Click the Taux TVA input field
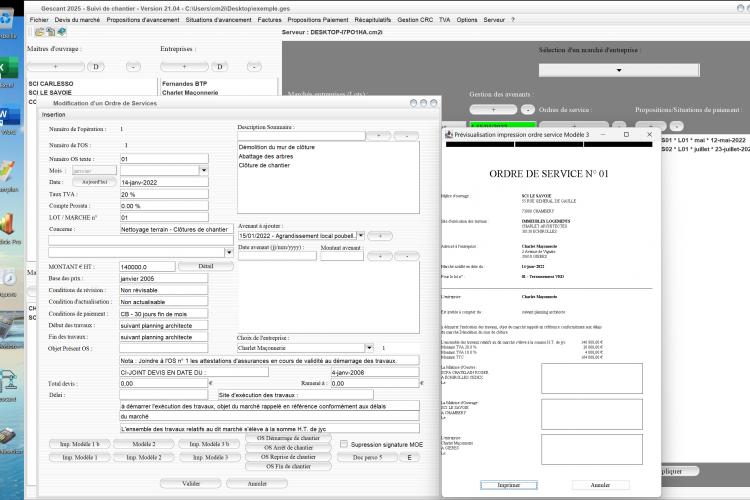750x500 pixels. tap(164, 194)
